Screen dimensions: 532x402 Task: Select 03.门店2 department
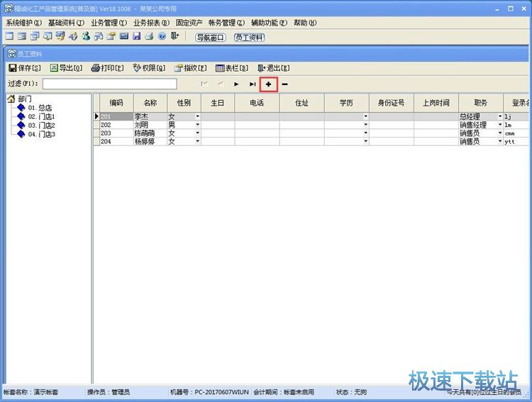[x=41, y=125]
